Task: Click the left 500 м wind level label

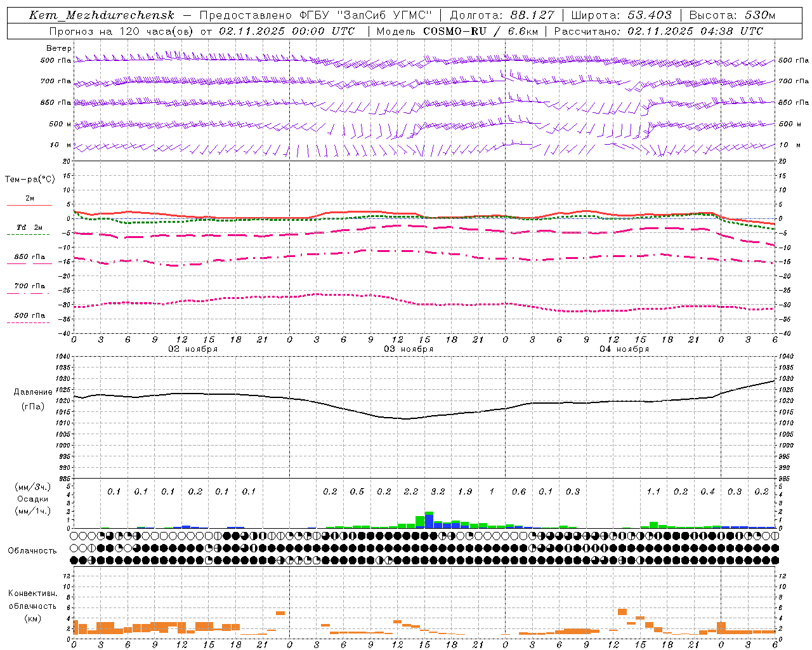Action: (60, 124)
